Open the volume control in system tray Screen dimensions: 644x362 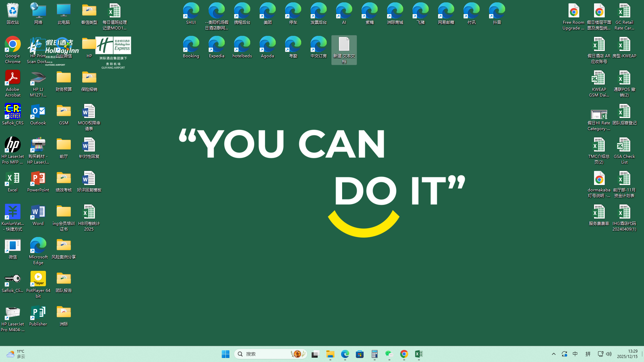[609, 354]
